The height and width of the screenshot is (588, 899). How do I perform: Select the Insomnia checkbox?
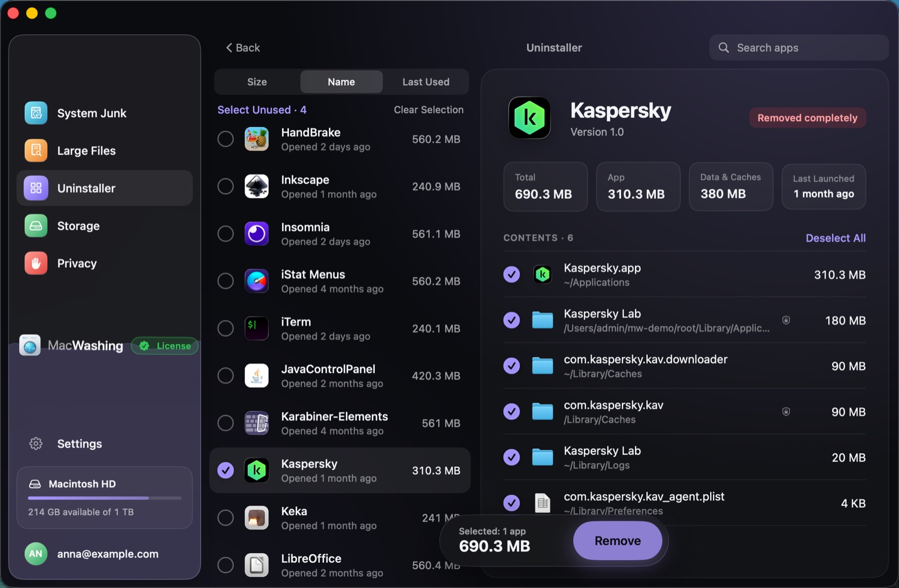coord(225,234)
